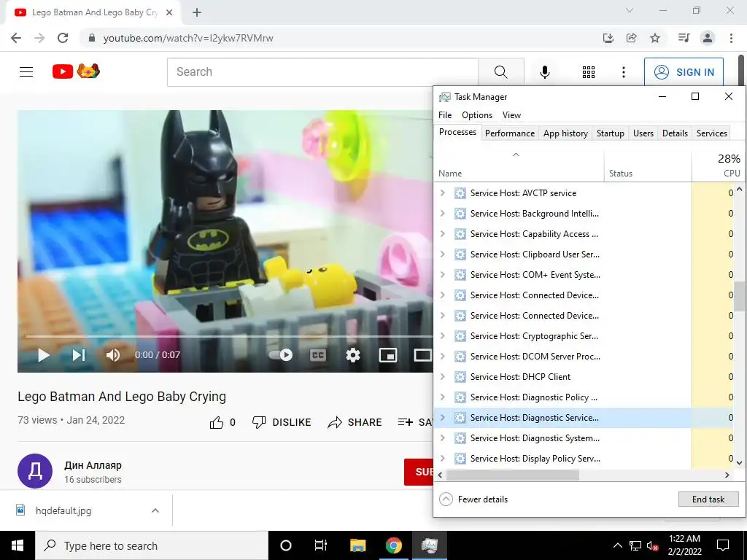This screenshot has width=747, height=560.
Task: Switch to the App history tab
Action: pos(565,133)
